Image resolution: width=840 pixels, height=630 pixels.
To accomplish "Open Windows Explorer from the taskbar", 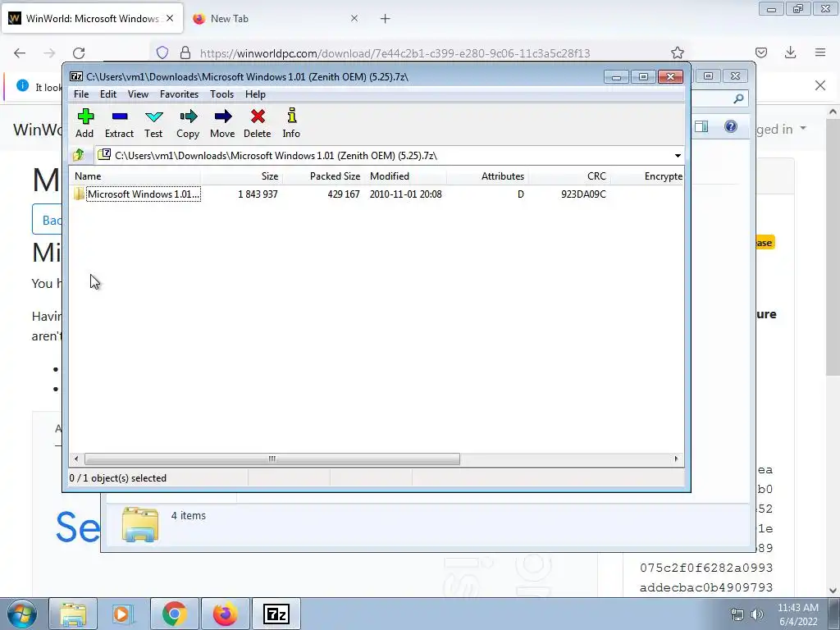I will (73, 614).
